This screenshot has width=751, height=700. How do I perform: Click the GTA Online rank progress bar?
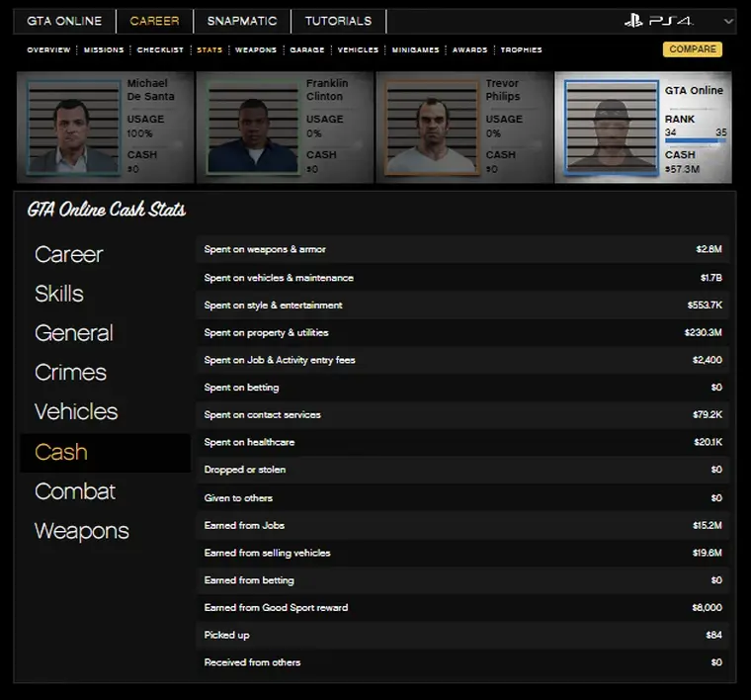(x=695, y=141)
